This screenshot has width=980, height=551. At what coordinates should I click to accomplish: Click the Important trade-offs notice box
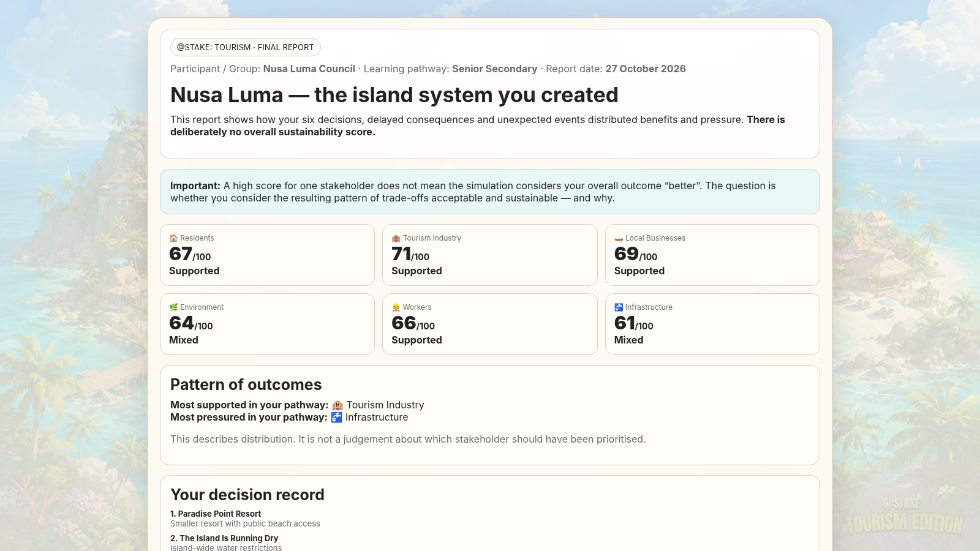click(x=489, y=192)
